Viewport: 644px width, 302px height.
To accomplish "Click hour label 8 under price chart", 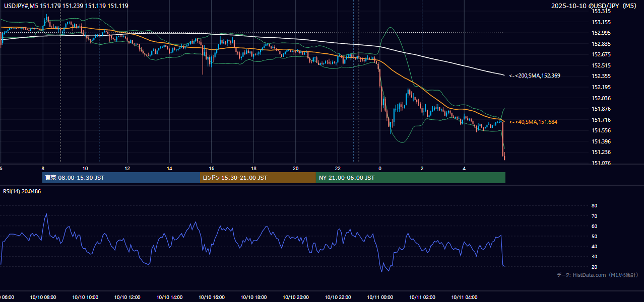I will click(43, 168).
